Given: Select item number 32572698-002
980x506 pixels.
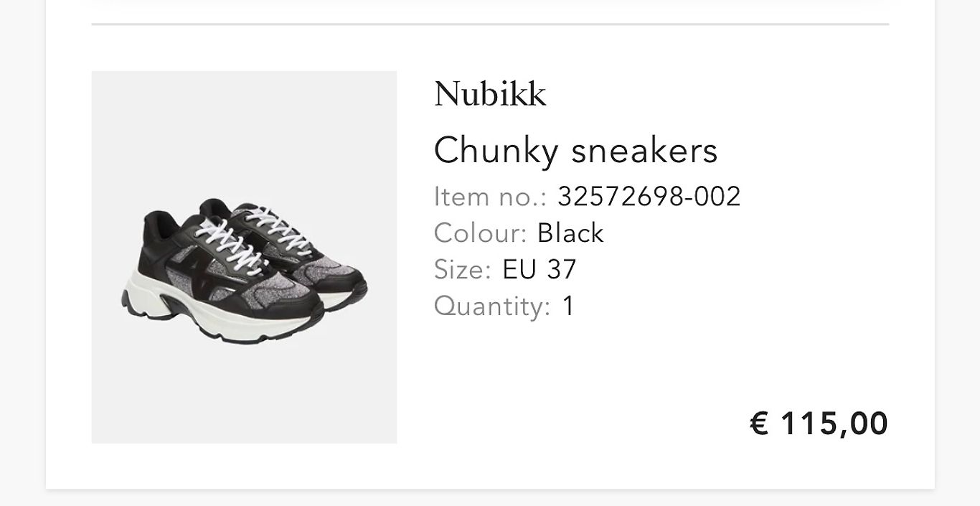Looking at the screenshot, I should (x=649, y=196).
